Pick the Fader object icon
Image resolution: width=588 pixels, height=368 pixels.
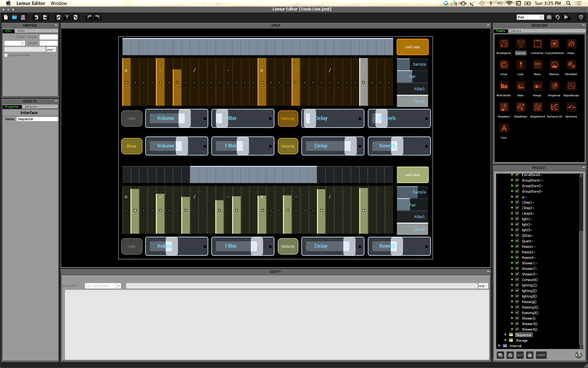(x=571, y=44)
